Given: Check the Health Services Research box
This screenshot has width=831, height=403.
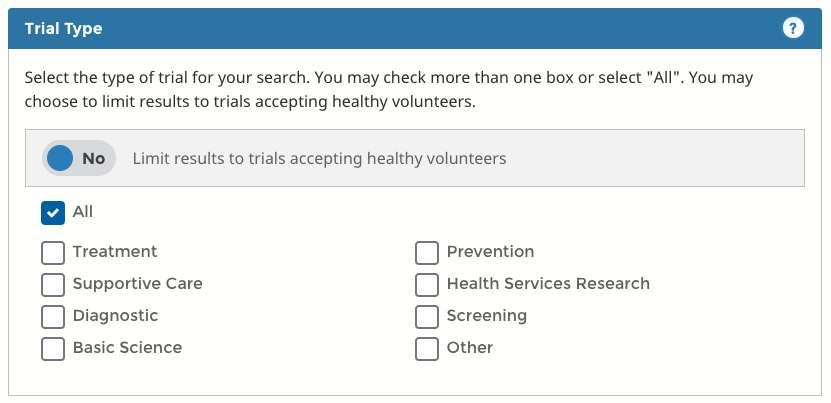Looking at the screenshot, I should click(427, 284).
